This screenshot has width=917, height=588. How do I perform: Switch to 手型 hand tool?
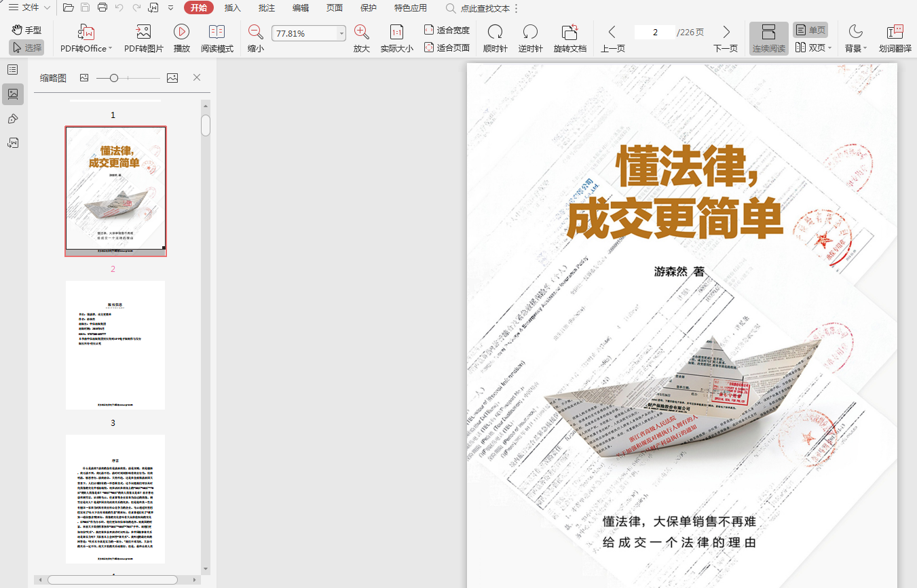pyautogui.click(x=26, y=30)
